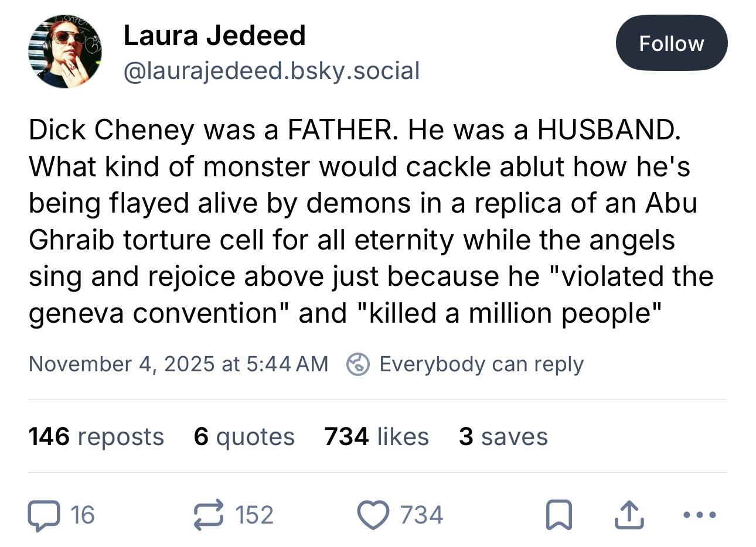Click the Follow button
The image size is (756, 547).
pyautogui.click(x=671, y=43)
